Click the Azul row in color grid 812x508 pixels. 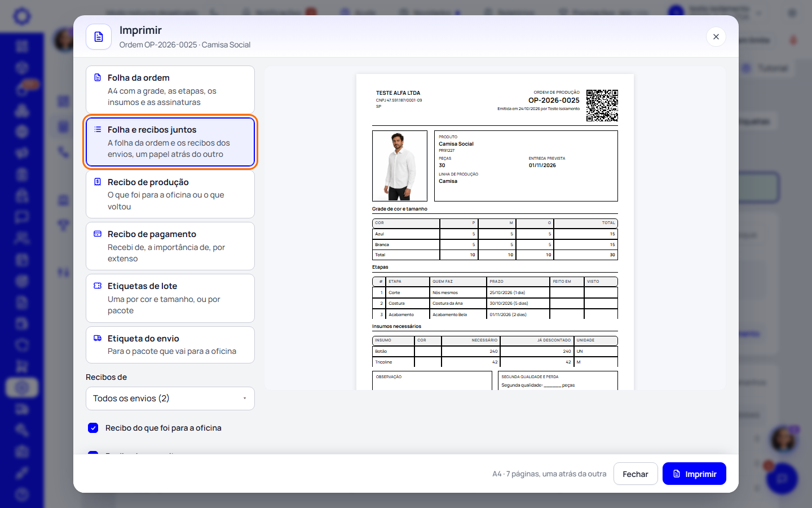pyautogui.click(x=495, y=234)
